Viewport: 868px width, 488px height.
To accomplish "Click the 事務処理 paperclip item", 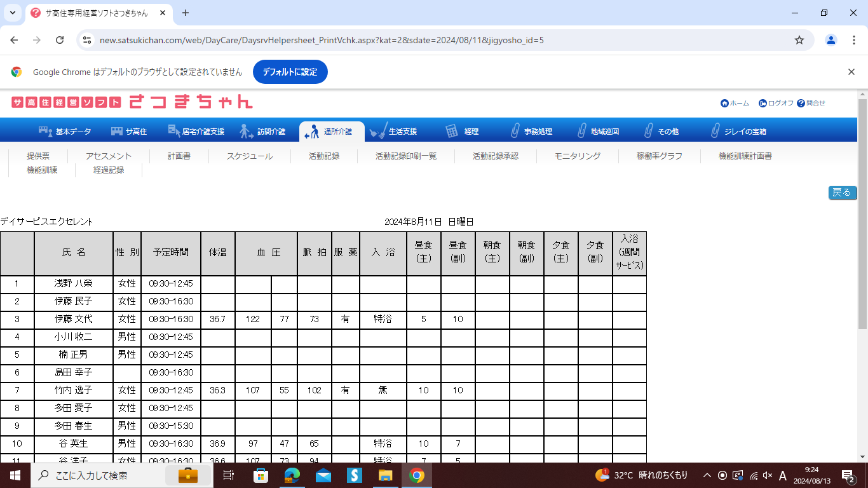I will click(x=515, y=131).
